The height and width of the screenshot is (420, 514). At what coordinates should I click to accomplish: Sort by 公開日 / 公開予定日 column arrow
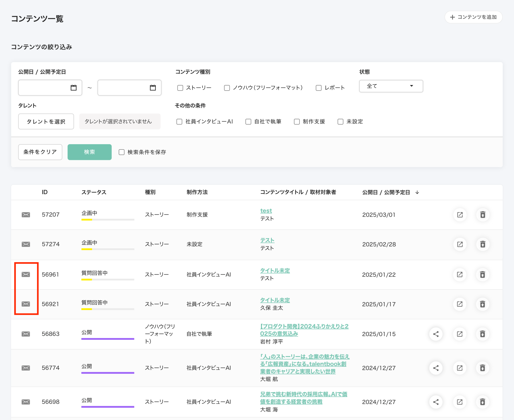[x=417, y=192]
